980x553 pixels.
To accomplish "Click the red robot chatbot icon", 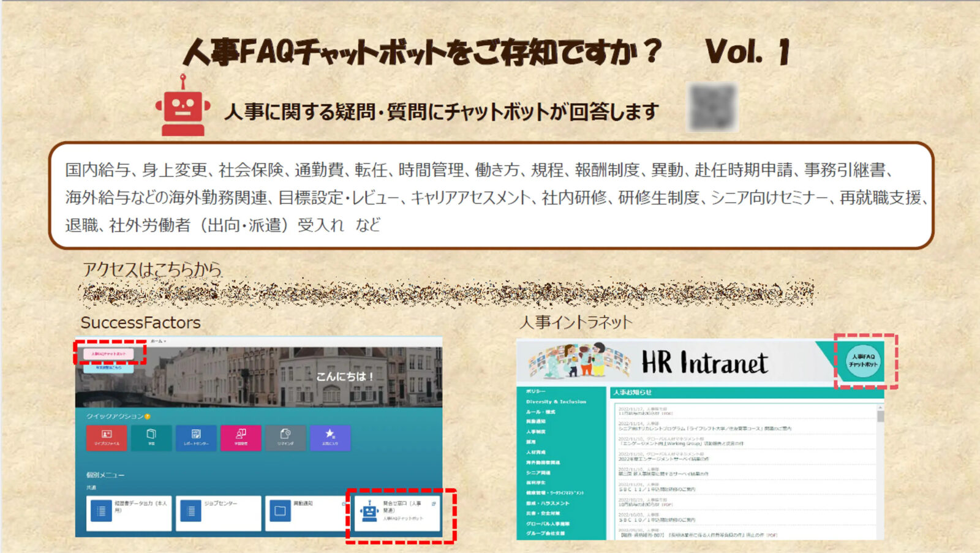I will coord(183,107).
